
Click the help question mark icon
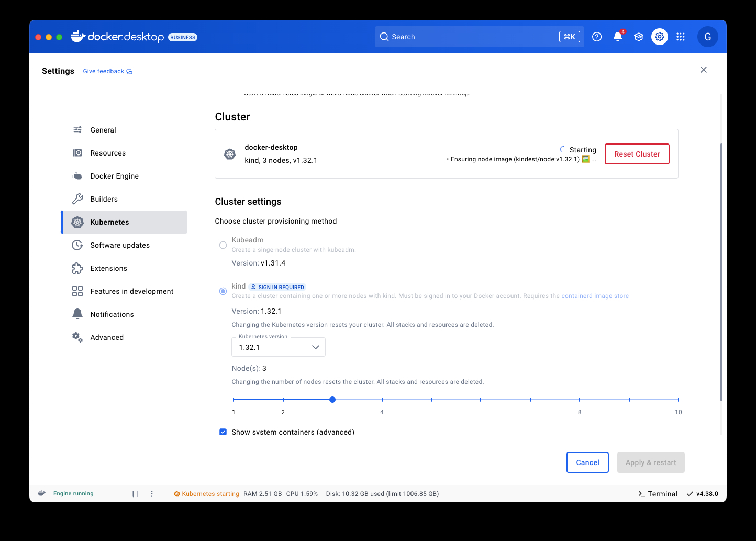click(597, 37)
